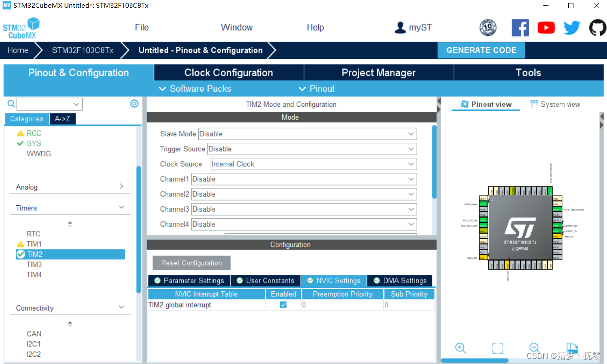
Task: Fit the chip to the view with the frame icon
Action: [x=498, y=348]
